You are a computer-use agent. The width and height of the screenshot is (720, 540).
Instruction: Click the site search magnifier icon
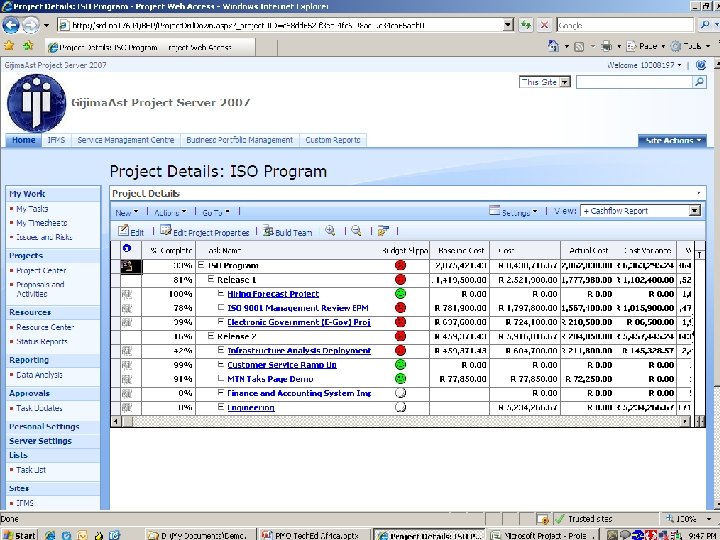point(699,82)
